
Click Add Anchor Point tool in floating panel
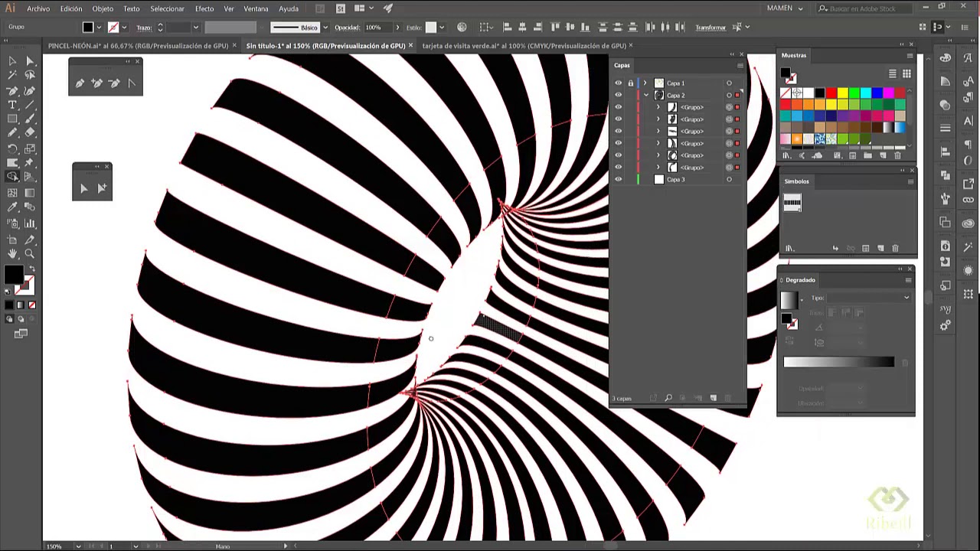pos(97,83)
